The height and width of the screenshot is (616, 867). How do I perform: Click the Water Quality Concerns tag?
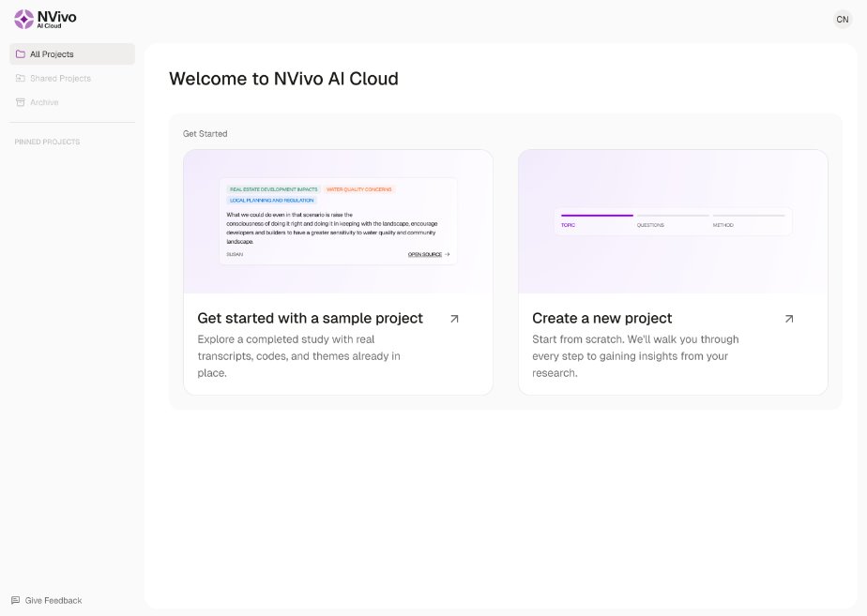tap(358, 189)
